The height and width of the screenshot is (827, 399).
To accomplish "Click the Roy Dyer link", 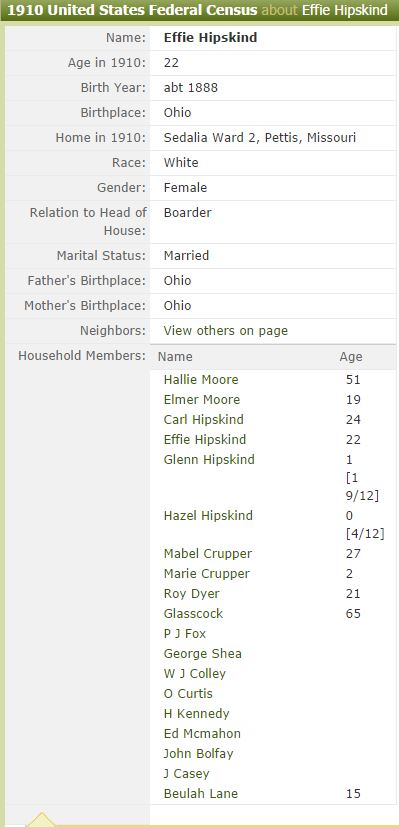I will point(192,594).
